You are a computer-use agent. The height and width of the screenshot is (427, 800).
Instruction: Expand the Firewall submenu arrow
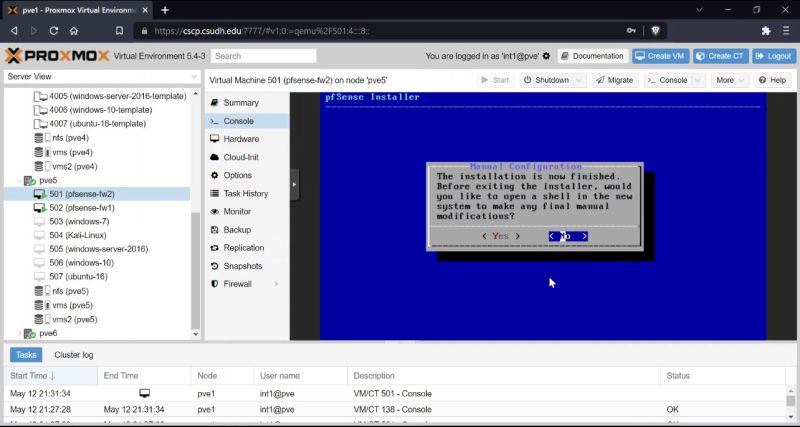(x=276, y=284)
